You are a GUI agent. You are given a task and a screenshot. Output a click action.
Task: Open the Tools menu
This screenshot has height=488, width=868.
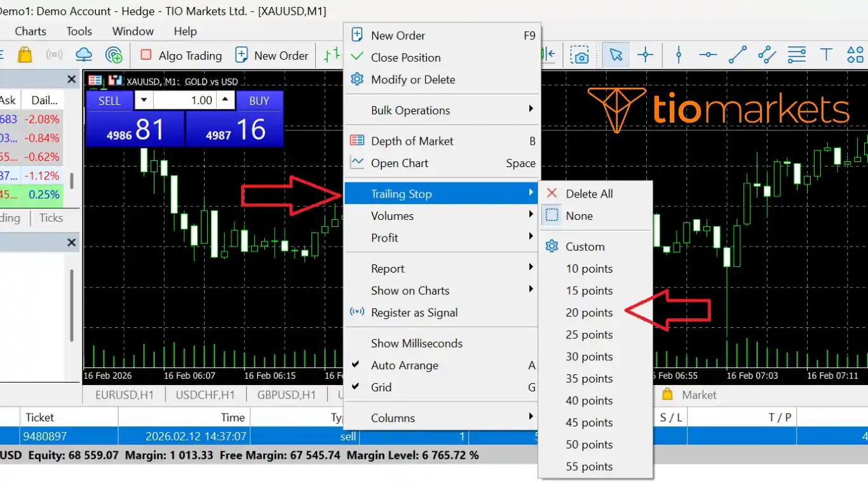(78, 30)
